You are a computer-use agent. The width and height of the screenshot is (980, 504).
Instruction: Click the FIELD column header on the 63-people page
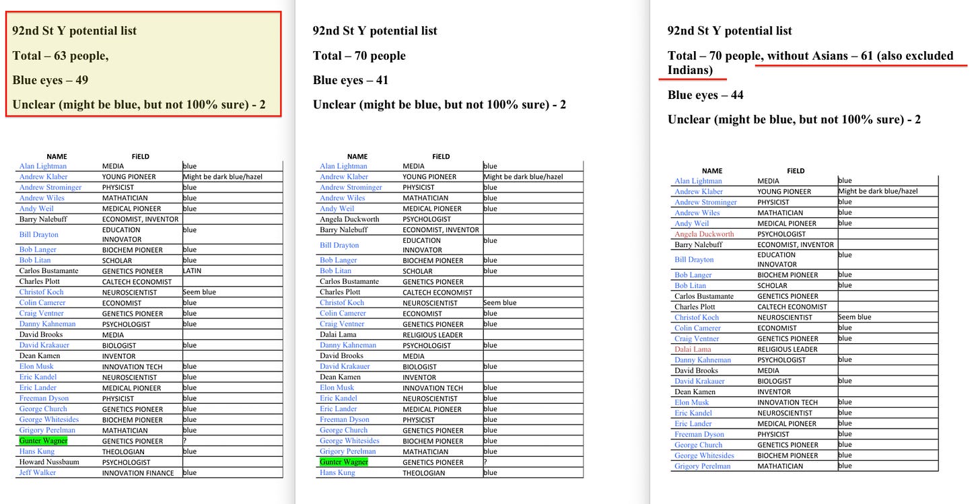[x=140, y=156]
